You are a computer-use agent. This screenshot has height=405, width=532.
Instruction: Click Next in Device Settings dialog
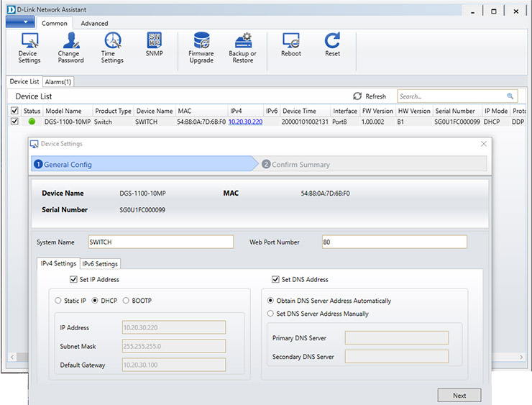[x=459, y=395]
